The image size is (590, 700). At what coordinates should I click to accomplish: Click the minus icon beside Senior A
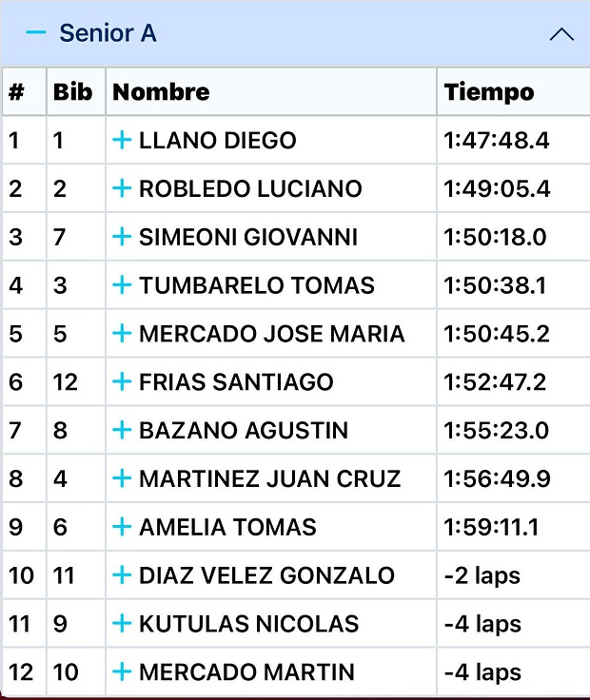coord(36,33)
